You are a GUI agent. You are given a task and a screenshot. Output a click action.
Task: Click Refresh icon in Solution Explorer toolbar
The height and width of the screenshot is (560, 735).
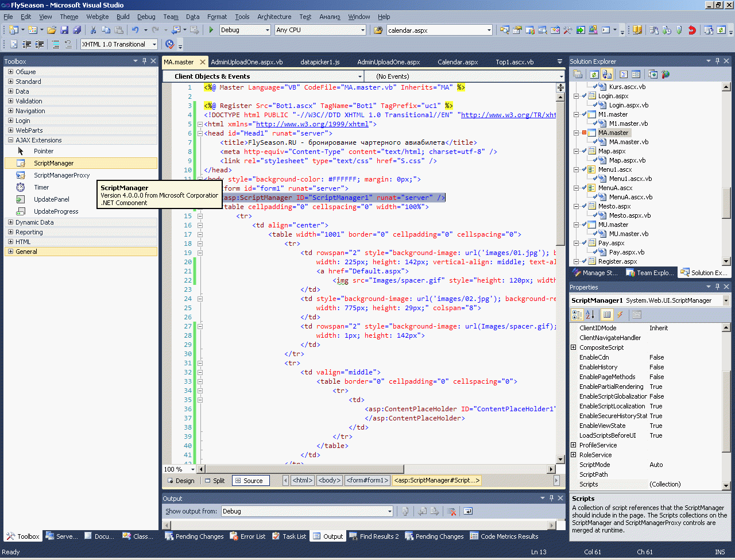[x=594, y=74]
